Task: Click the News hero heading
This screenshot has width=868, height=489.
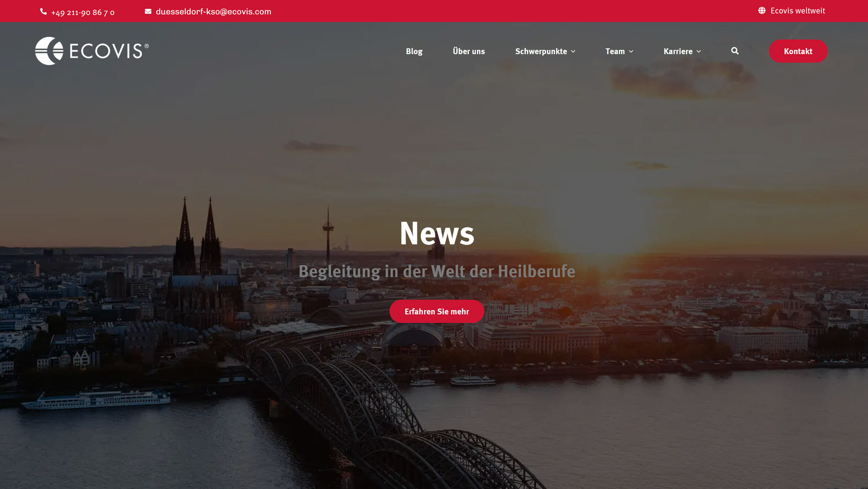Action: [437, 233]
